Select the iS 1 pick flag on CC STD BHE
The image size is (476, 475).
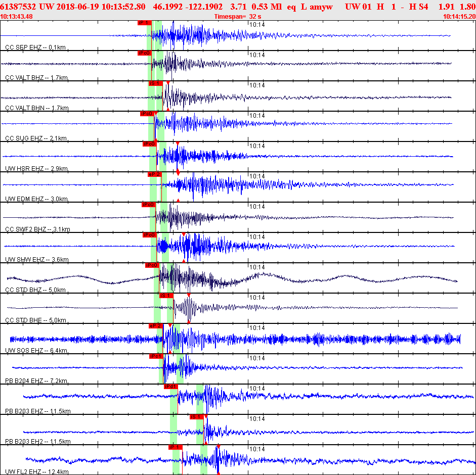166,296
